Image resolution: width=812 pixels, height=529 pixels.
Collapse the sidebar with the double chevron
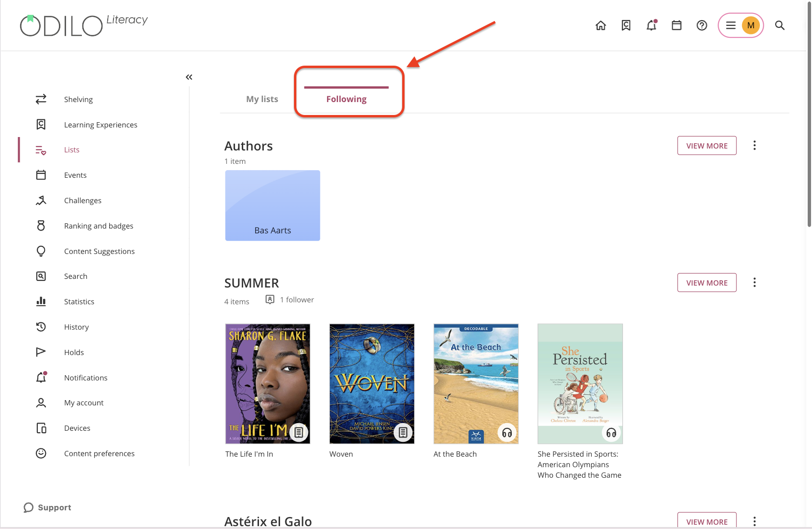pyautogui.click(x=189, y=77)
